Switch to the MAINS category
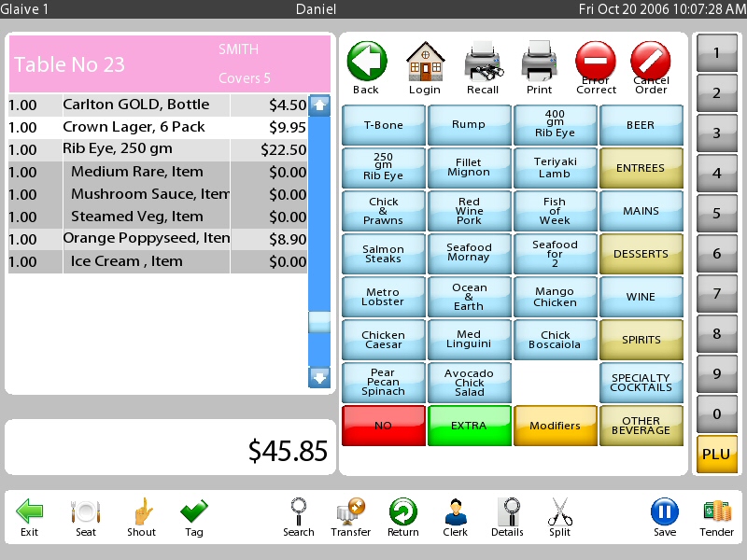747x560 pixels. tap(641, 211)
